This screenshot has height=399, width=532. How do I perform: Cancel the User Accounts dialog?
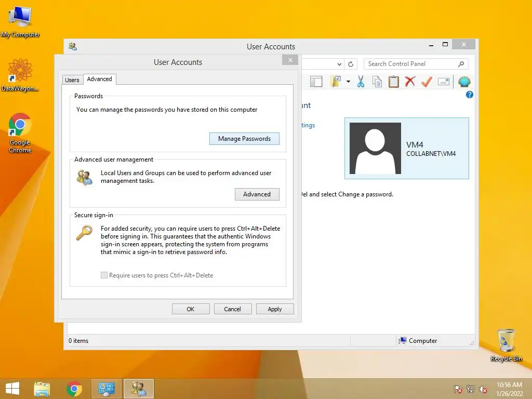click(x=232, y=309)
